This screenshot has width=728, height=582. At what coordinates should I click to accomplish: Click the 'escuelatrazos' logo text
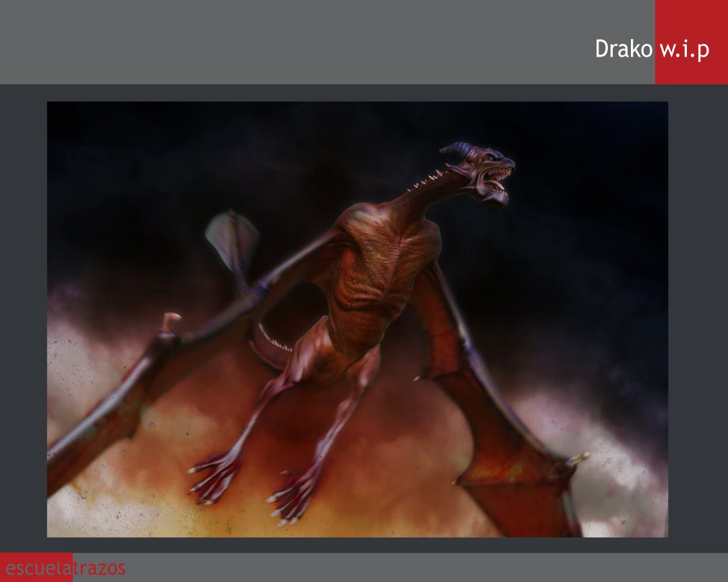[x=65, y=568]
